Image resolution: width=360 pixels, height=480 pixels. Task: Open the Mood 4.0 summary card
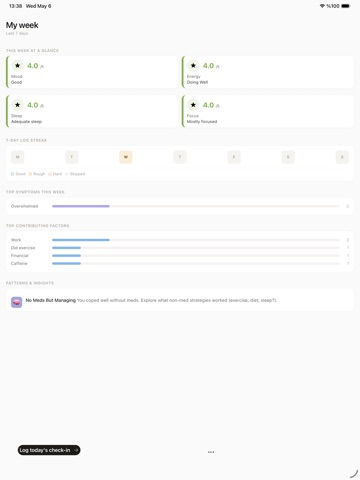point(92,72)
